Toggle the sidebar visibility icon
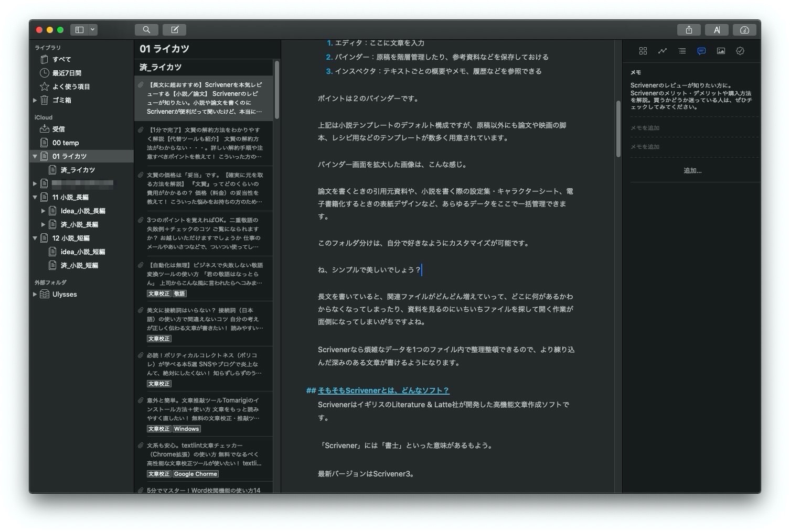The height and width of the screenshot is (532, 790). pyautogui.click(x=80, y=29)
